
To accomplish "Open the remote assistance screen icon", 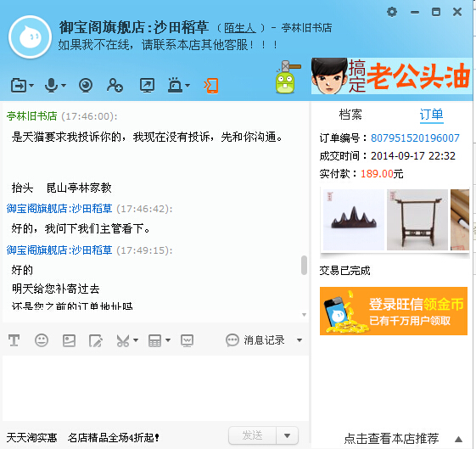I will click(x=147, y=86).
